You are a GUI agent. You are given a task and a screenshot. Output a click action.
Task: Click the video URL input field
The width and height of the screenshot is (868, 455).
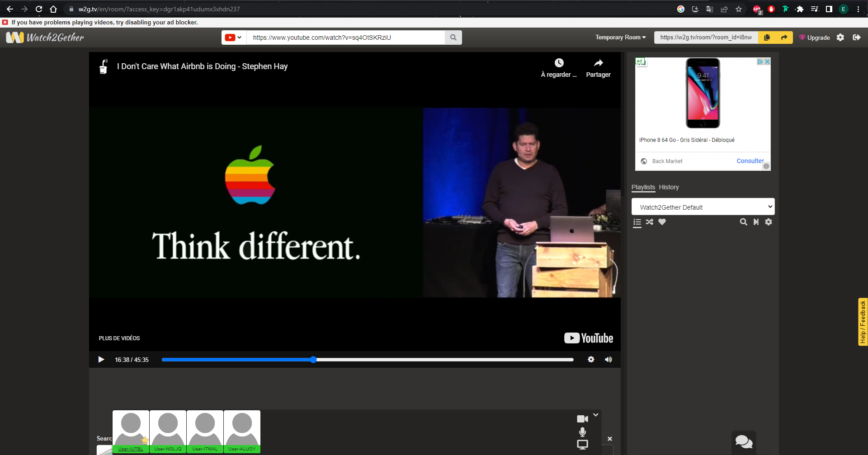346,38
